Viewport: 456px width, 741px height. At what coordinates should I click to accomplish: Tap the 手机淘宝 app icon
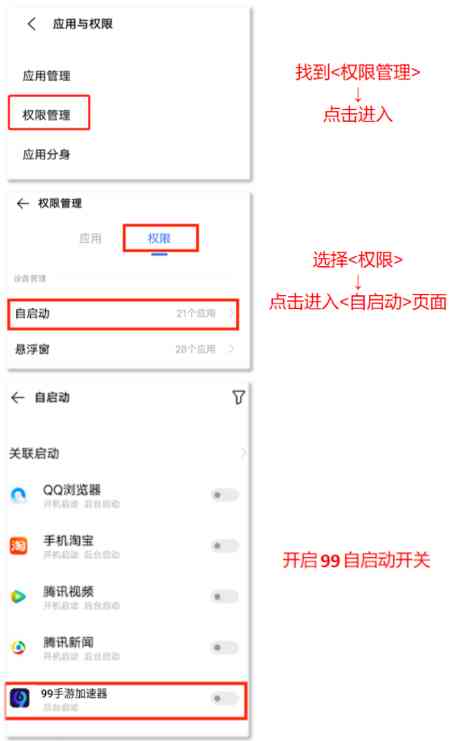click(x=19, y=546)
